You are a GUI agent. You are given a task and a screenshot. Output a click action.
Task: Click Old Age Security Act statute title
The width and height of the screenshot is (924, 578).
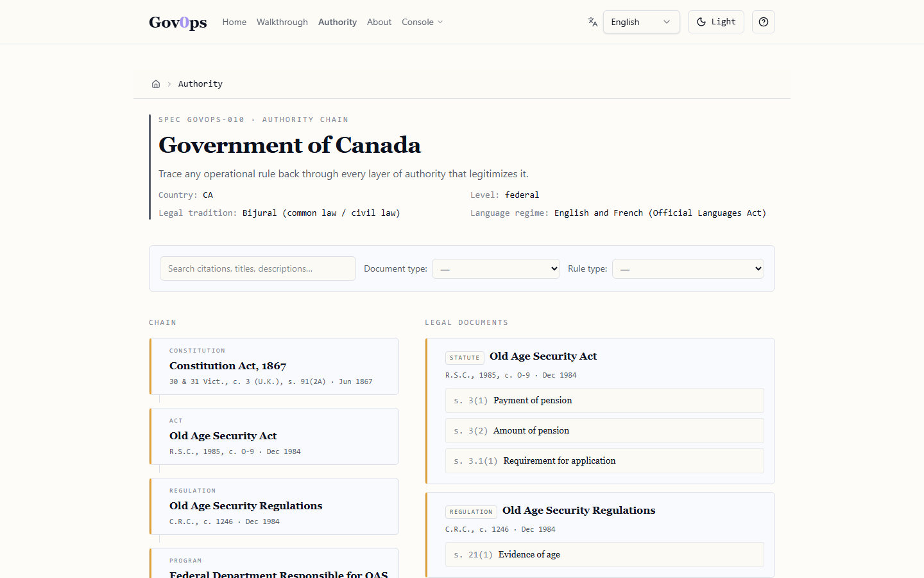coord(543,356)
